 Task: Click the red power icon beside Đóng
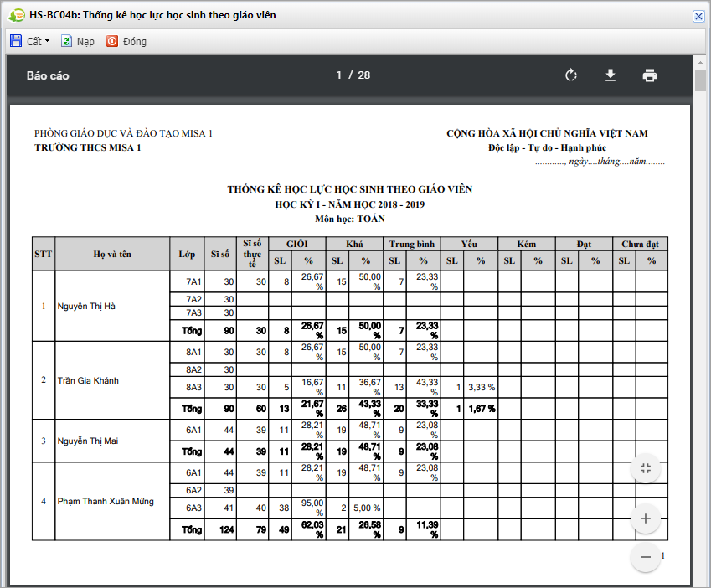[x=112, y=41]
